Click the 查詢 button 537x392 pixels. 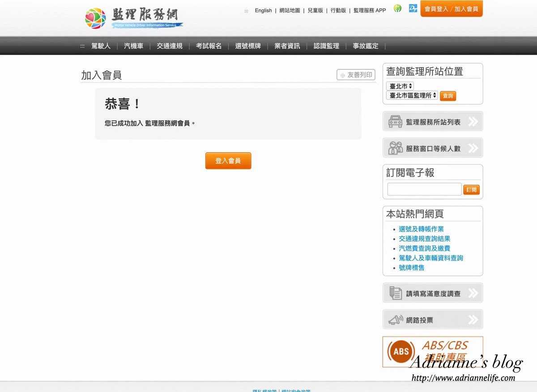coord(448,96)
